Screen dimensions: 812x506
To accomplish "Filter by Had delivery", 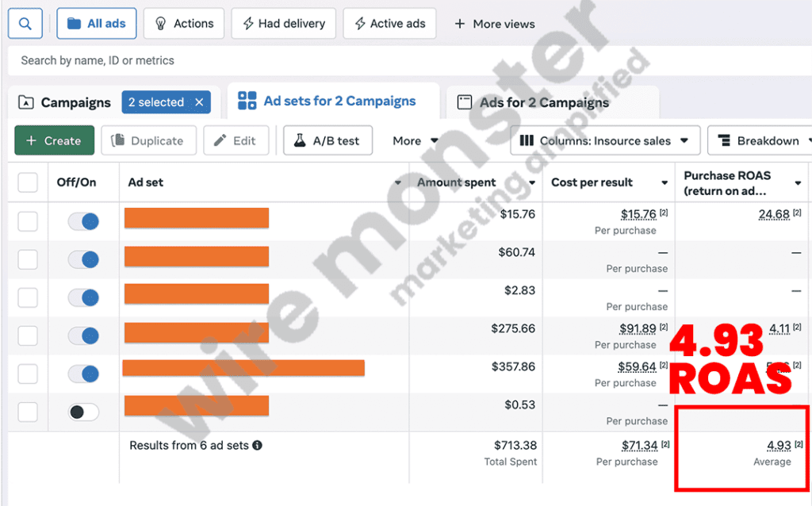I will point(283,24).
